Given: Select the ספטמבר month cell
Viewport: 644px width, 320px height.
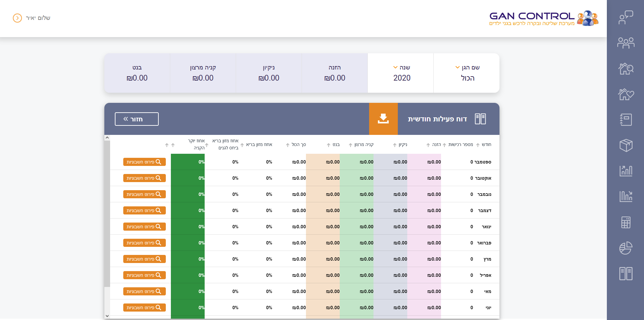Looking at the screenshot, I should [483, 162].
